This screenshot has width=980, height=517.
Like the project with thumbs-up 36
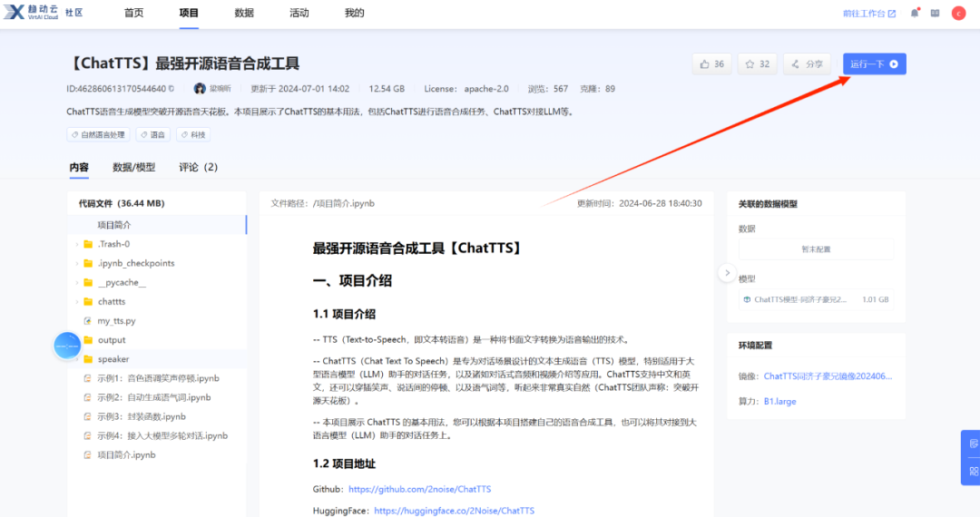[x=712, y=63]
